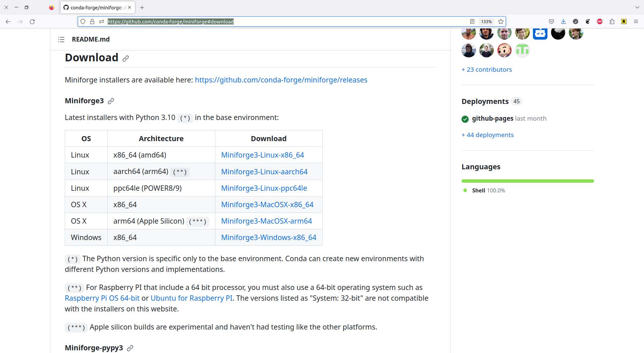
Task: Reset the 133% zoom level badge
Action: [x=486, y=21]
